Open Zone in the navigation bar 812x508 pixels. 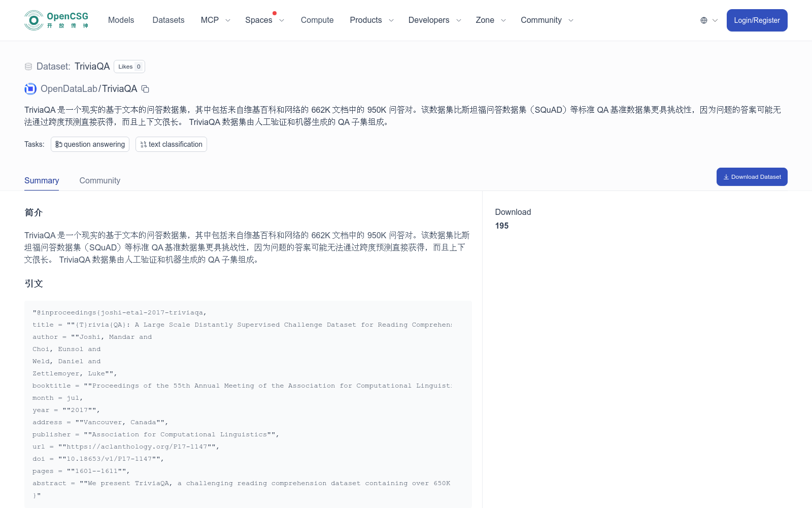click(x=485, y=20)
